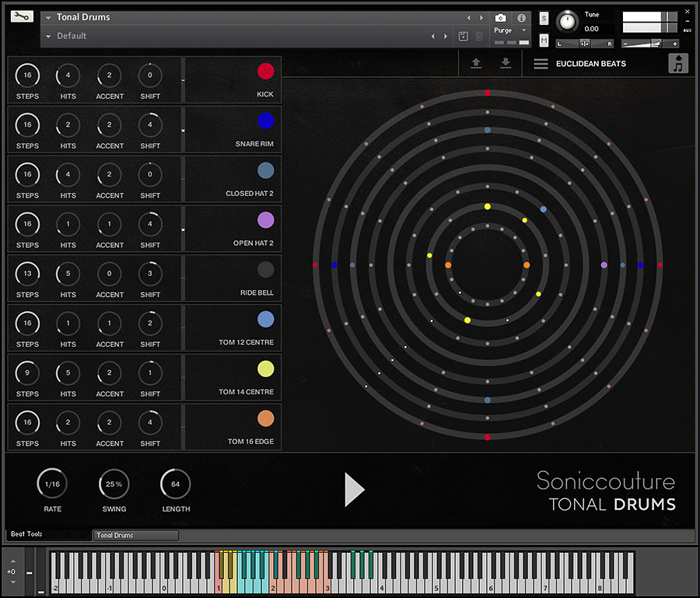Click the Tune knob
Viewport: 700px width, 598px height.
pyautogui.click(x=568, y=22)
